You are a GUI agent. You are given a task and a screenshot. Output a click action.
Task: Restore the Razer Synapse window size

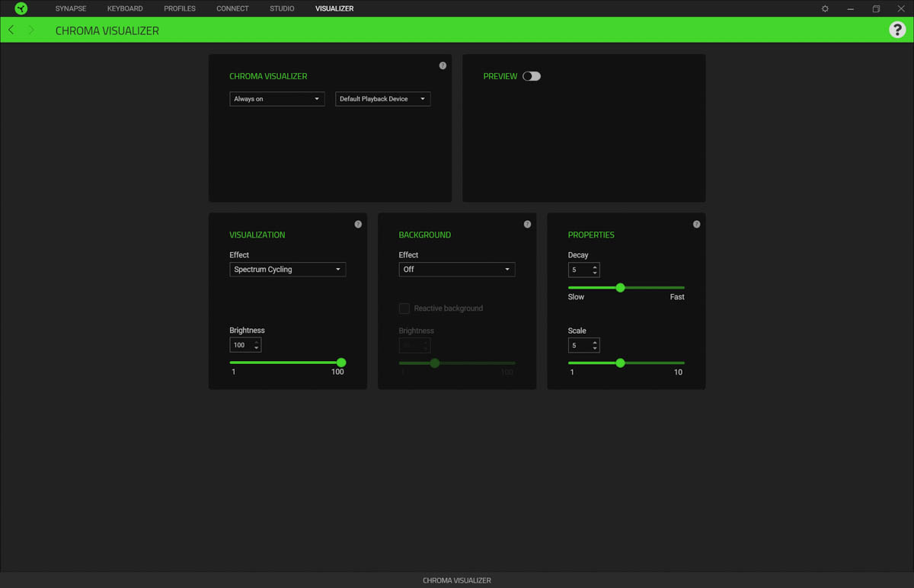tap(876, 8)
